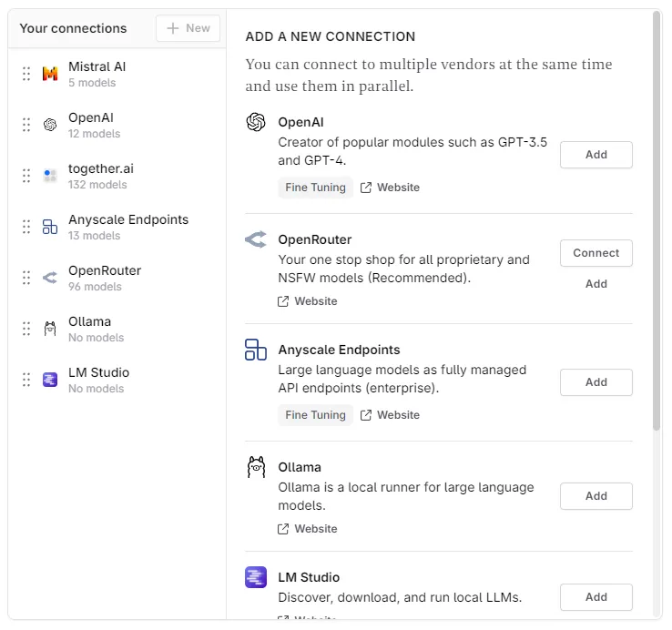The width and height of the screenshot is (672, 630).
Task: Select Anyscale Endpoints name in Your connections
Action: 128,219
